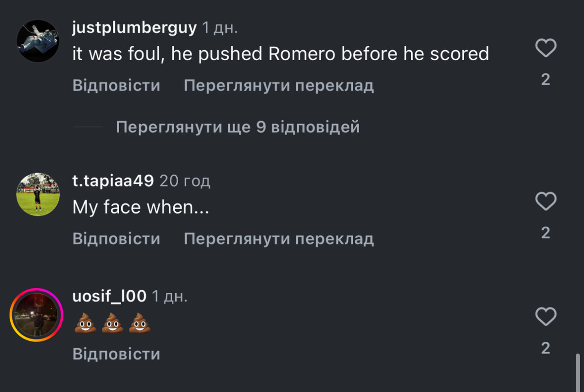Open the justplumberguy username link
This screenshot has width=584, height=392.
[x=134, y=28]
